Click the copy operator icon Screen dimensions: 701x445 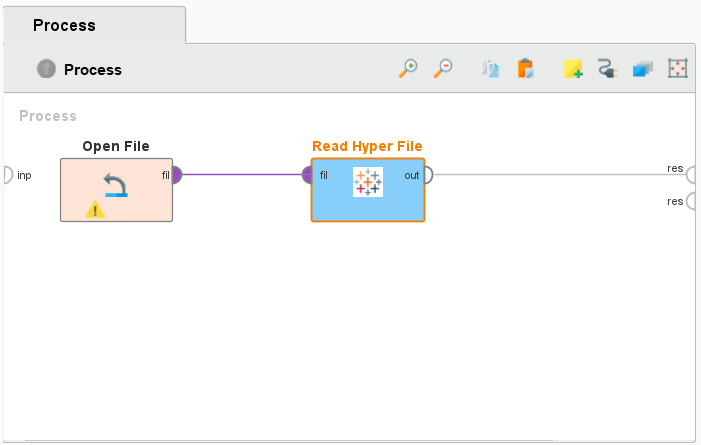(490, 69)
